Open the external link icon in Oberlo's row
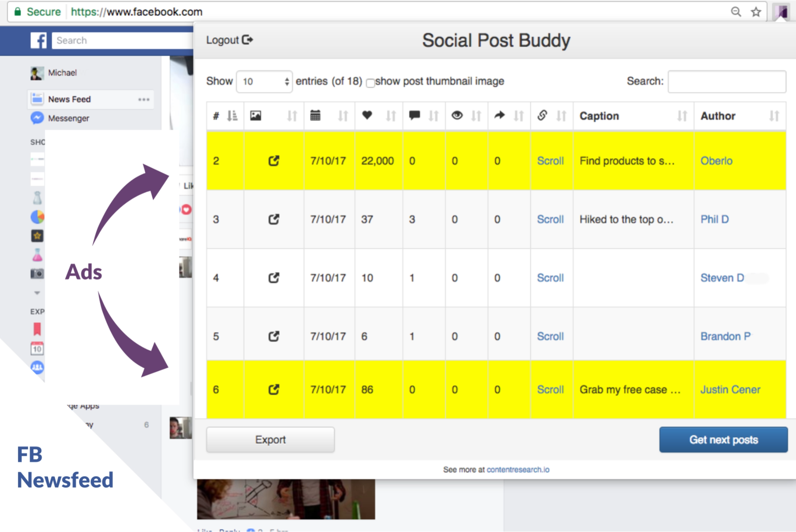 pyautogui.click(x=274, y=161)
